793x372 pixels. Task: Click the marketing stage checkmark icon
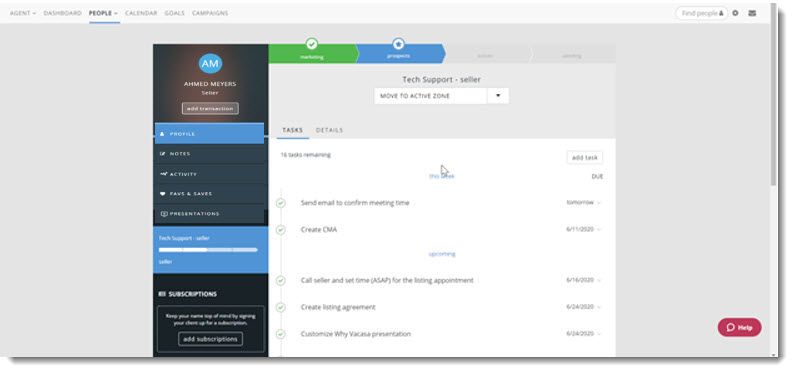coord(312,44)
